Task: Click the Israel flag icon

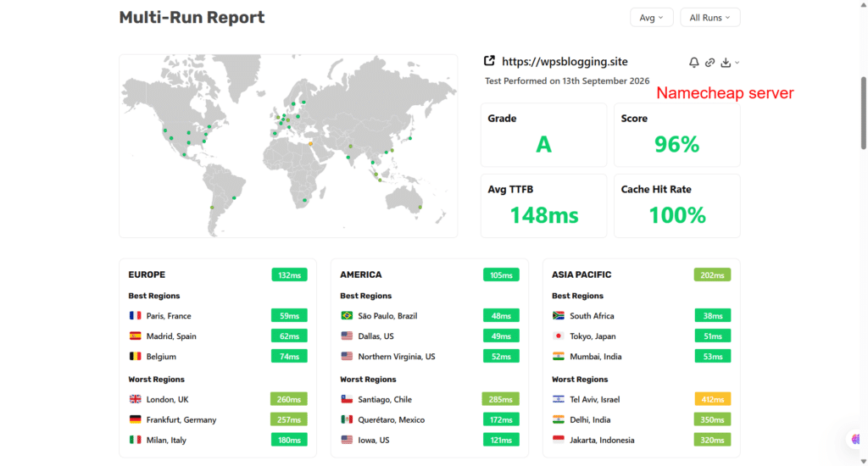Action: pos(558,399)
